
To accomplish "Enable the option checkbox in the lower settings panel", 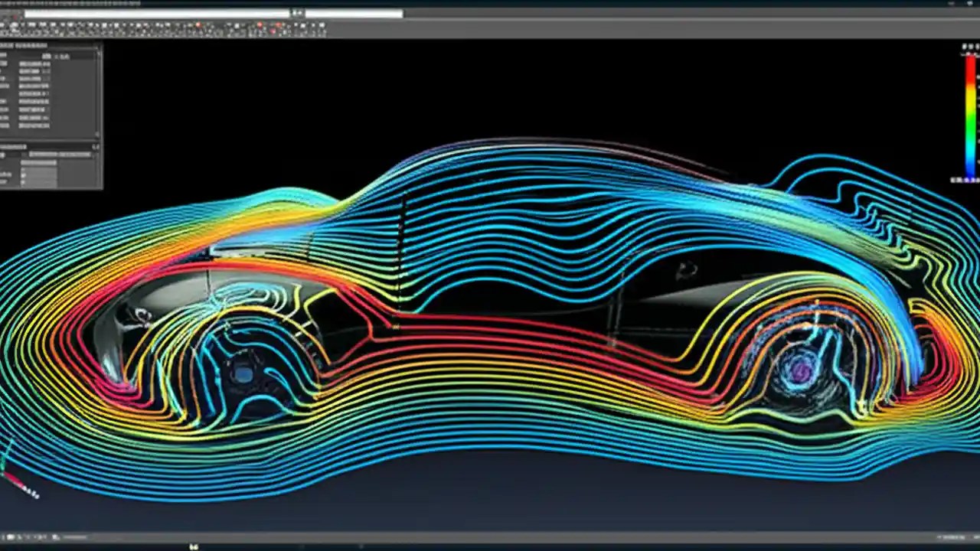I will [21, 174].
